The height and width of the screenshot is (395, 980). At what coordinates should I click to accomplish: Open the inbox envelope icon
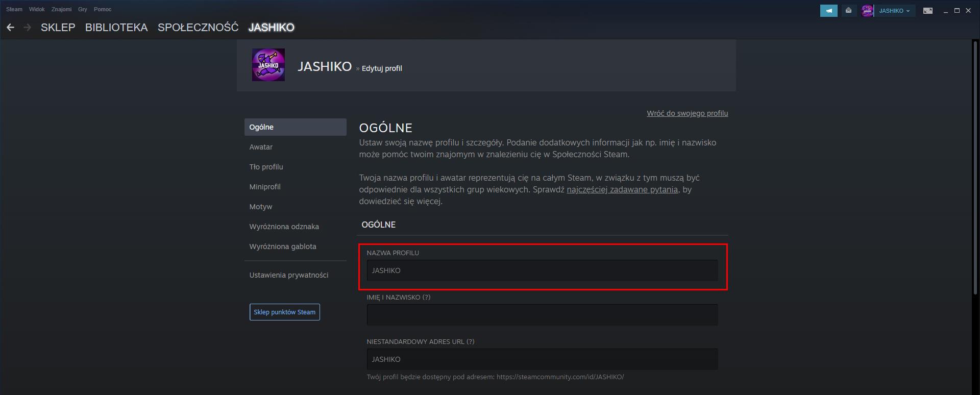[x=848, y=11]
